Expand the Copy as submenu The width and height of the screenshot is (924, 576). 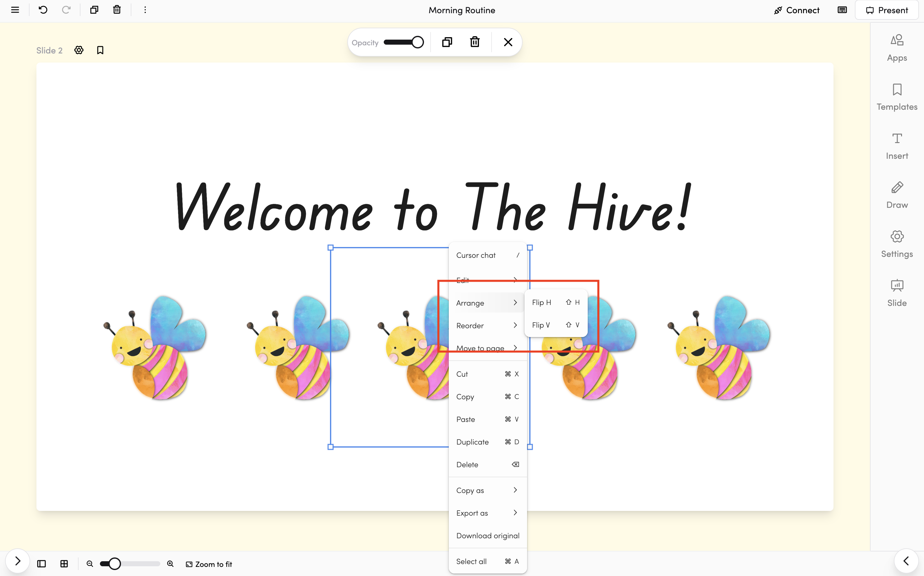pos(487,490)
